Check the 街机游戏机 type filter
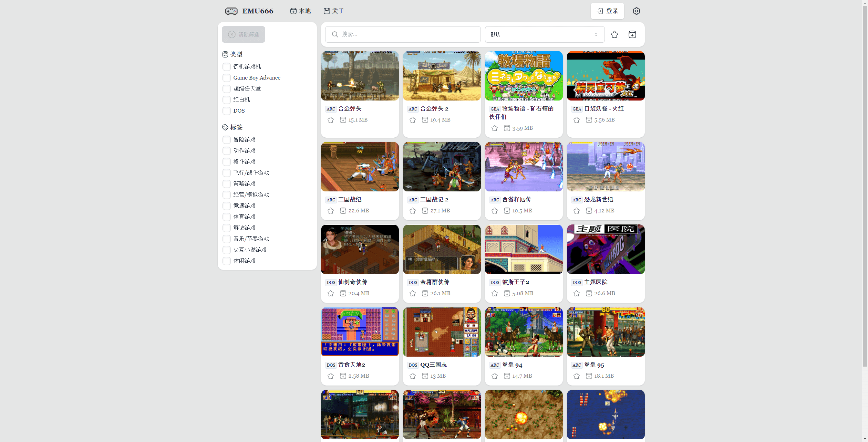 tap(227, 66)
